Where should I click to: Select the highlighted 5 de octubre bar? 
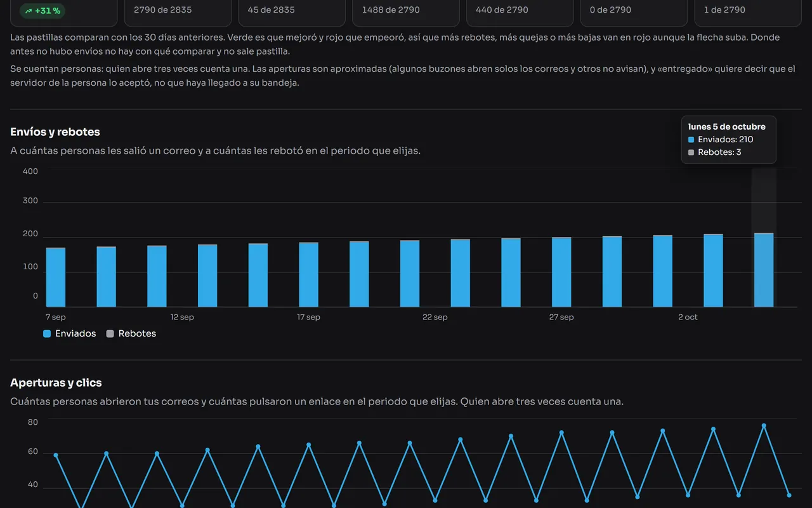[x=764, y=270]
